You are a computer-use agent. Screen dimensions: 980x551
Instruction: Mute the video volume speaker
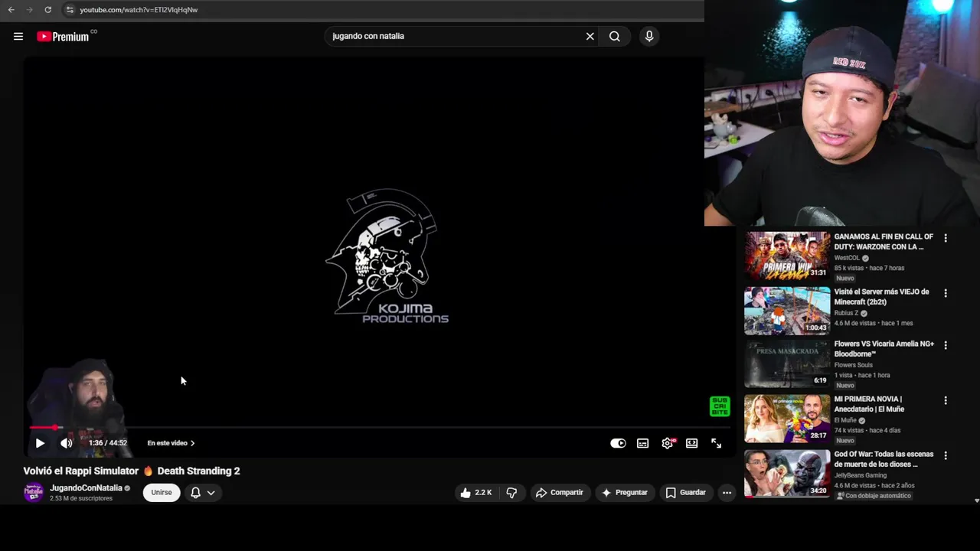click(67, 443)
